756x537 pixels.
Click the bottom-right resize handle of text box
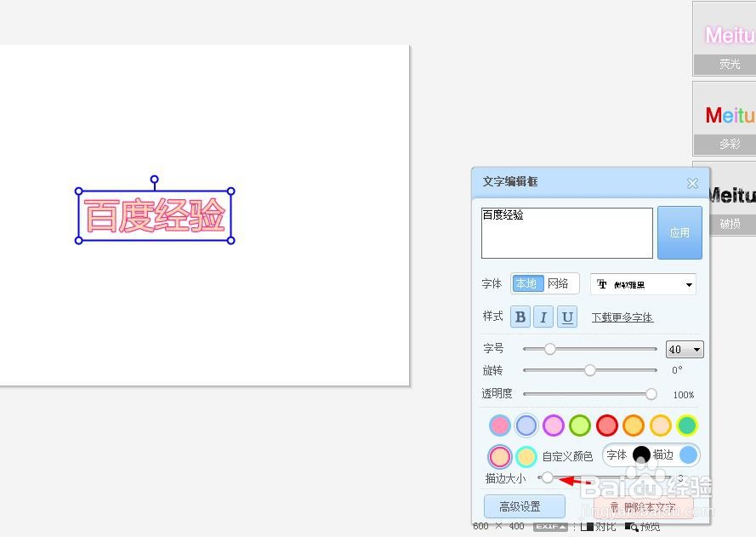[x=230, y=240]
